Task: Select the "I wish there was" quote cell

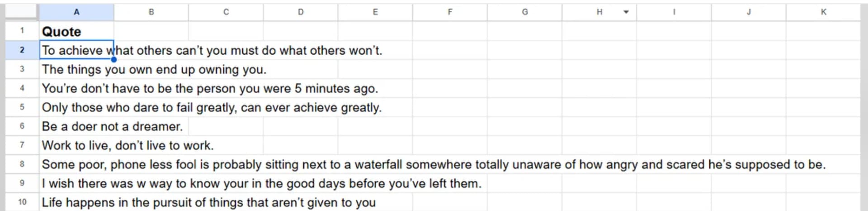Action: [76, 183]
